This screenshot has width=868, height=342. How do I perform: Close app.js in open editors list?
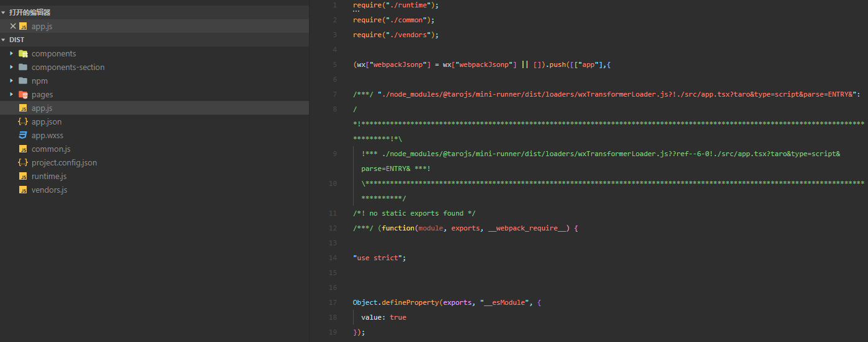coord(12,26)
